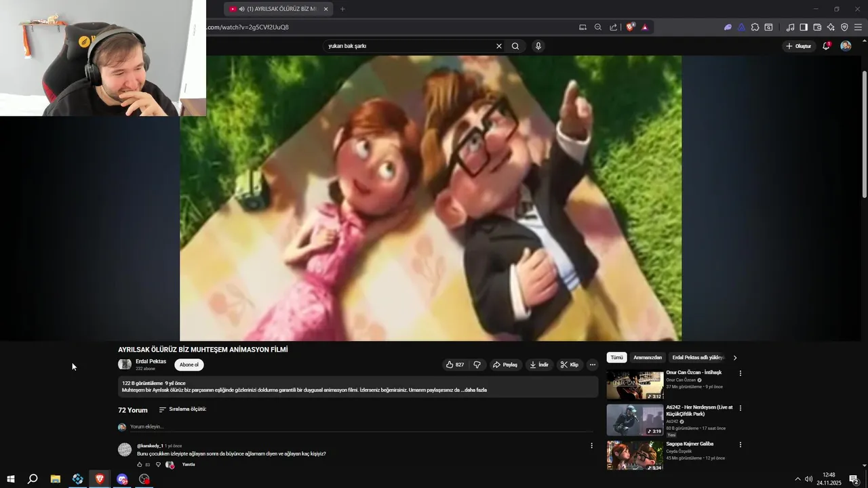The height and width of the screenshot is (488, 868).
Task: Start voice search with microphone icon
Action: [x=538, y=46]
